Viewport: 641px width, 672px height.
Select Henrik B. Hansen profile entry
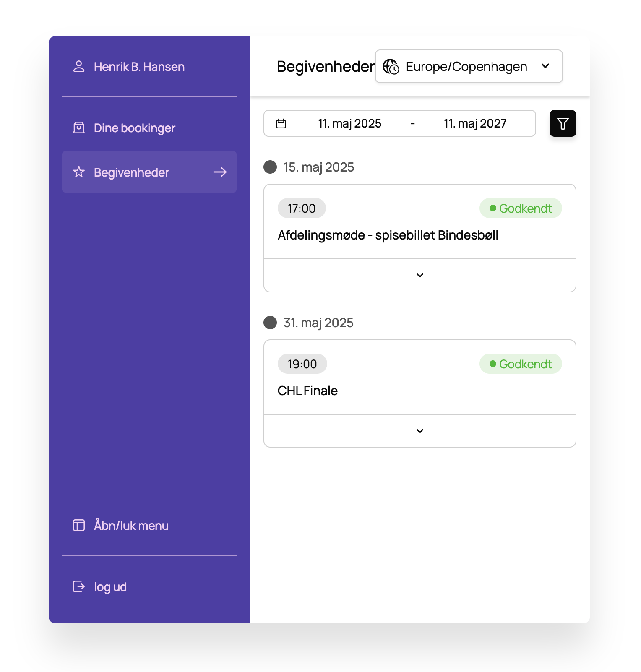(x=139, y=67)
